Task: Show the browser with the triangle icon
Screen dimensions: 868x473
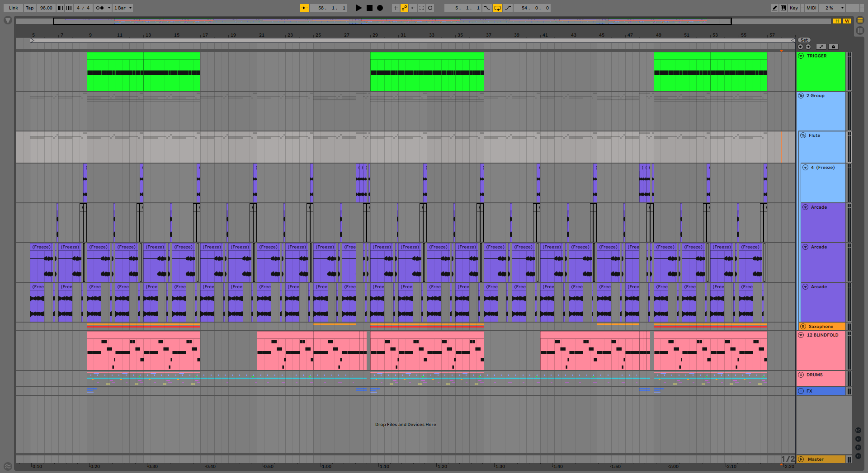Action: pyautogui.click(x=8, y=20)
